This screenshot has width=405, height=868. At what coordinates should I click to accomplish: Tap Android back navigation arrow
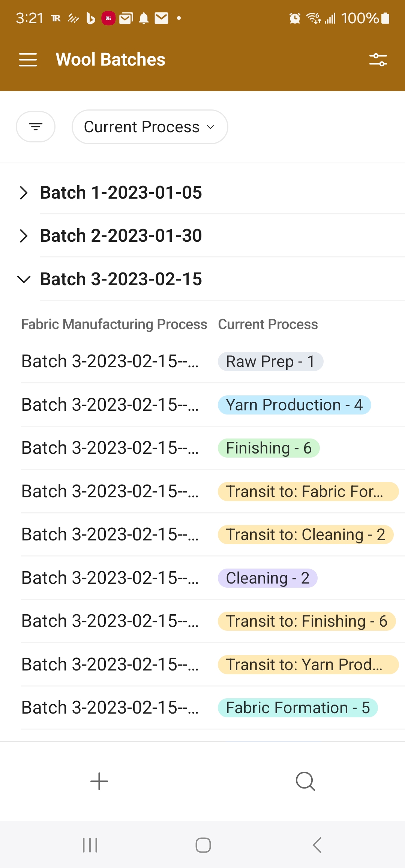click(x=317, y=845)
